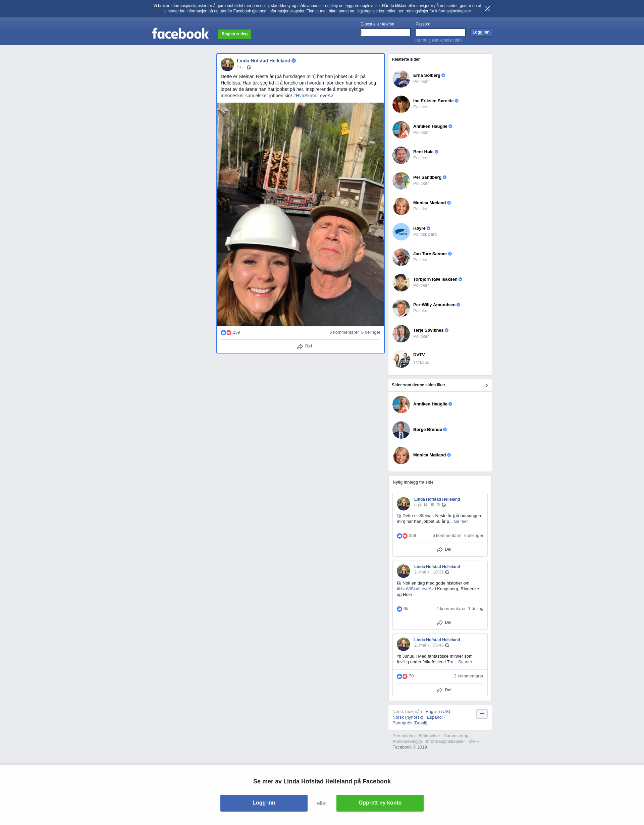Open the Mer dropdown in footer
This screenshot has width=644, height=825.
tap(474, 741)
